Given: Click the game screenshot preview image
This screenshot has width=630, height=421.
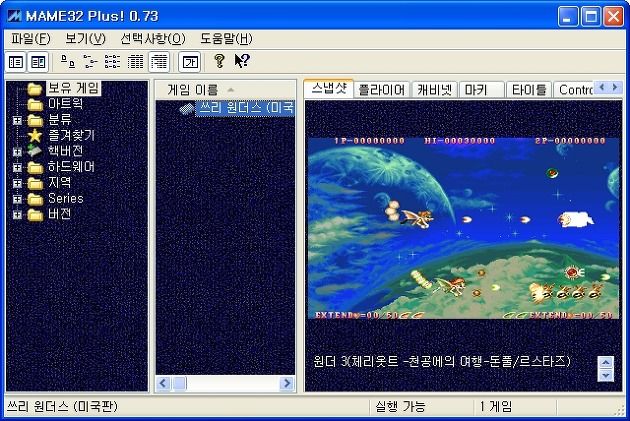Looking at the screenshot, I should [x=464, y=229].
